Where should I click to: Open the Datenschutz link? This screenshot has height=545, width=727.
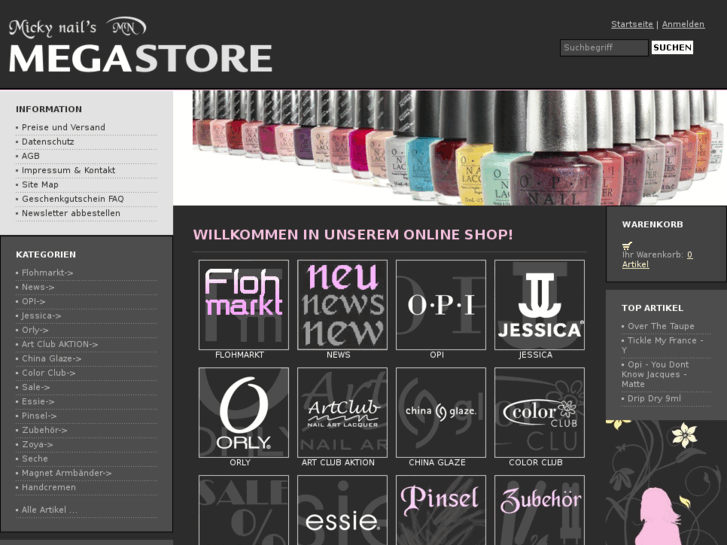(48, 141)
